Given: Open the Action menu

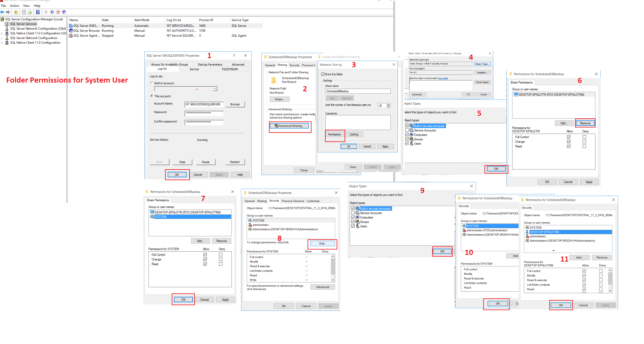Looking at the screenshot, I should click(x=14, y=5).
